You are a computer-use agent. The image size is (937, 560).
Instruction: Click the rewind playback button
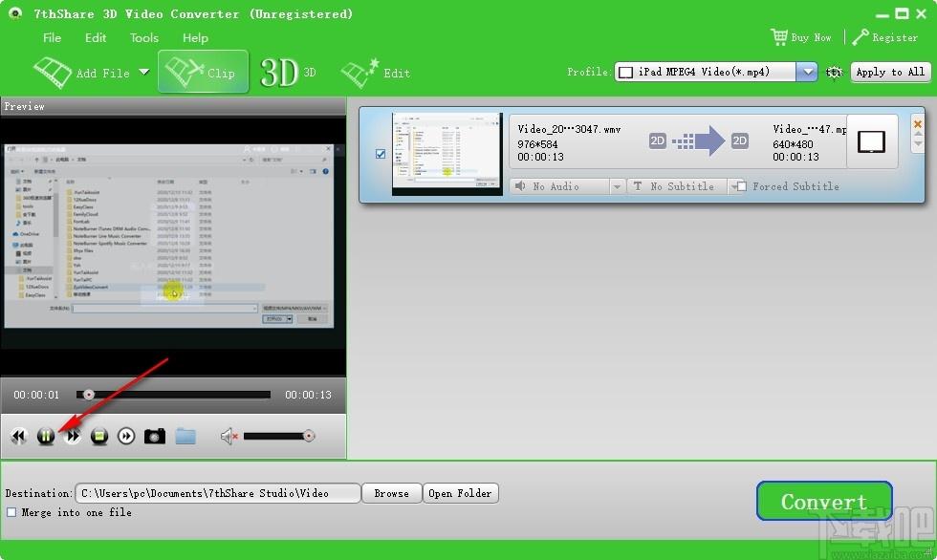19,437
